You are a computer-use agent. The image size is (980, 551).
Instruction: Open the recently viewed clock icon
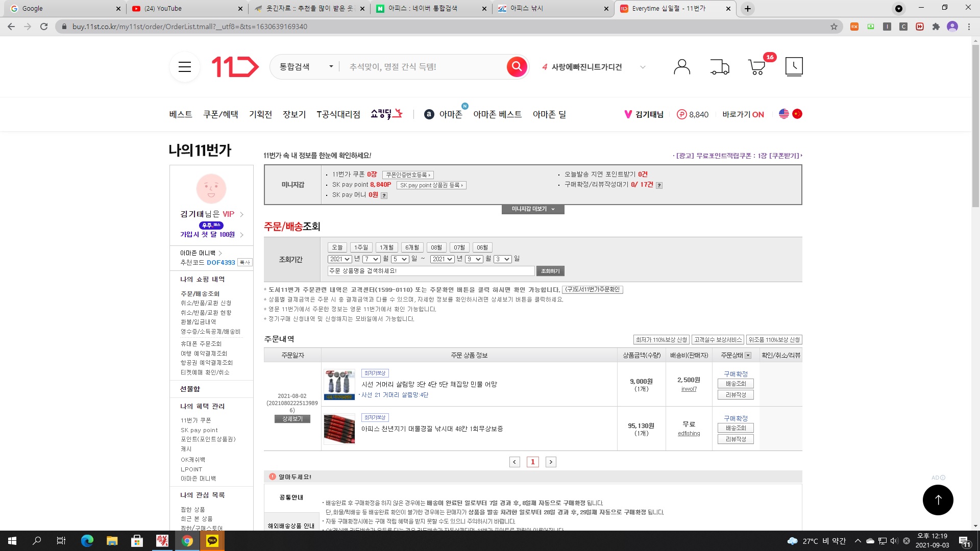(x=794, y=67)
